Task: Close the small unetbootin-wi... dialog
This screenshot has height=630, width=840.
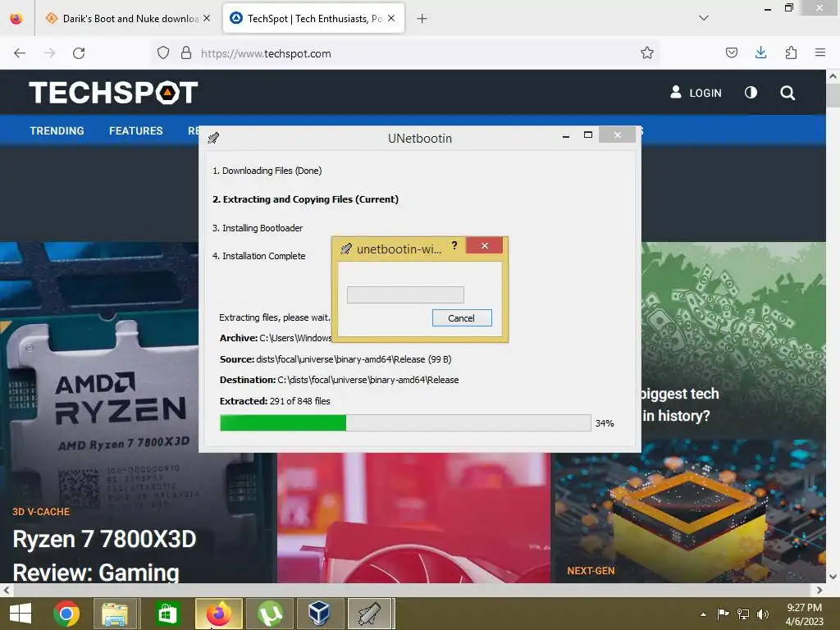Action: pos(484,245)
